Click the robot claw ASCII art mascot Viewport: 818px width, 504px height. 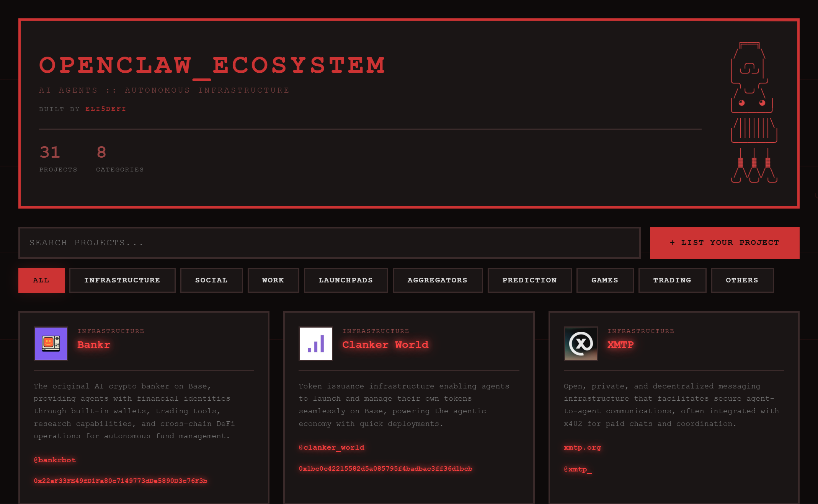tap(753, 113)
